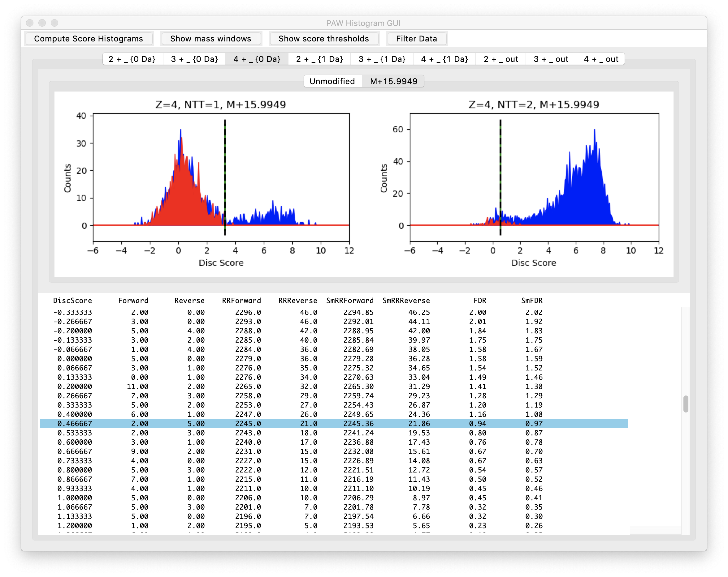The image size is (728, 577).
Task: Select the 4 + _{0 Da} tab
Action: [257, 59]
